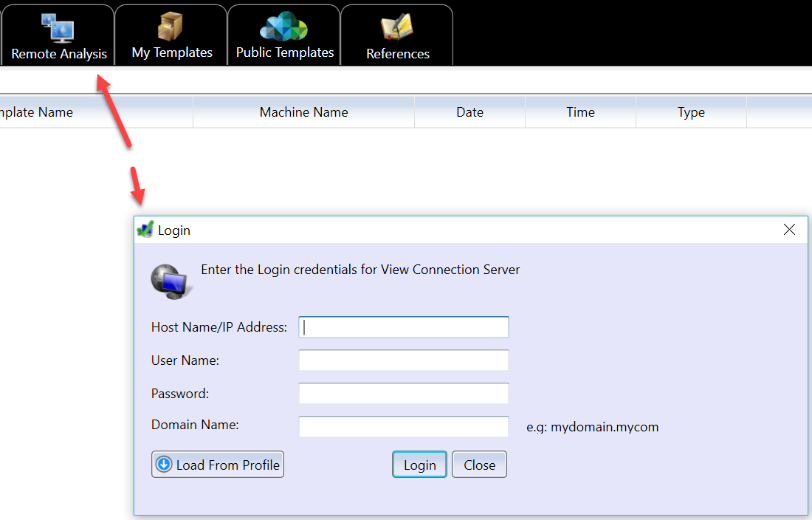
Task: Focus the User Name input field
Action: point(403,360)
